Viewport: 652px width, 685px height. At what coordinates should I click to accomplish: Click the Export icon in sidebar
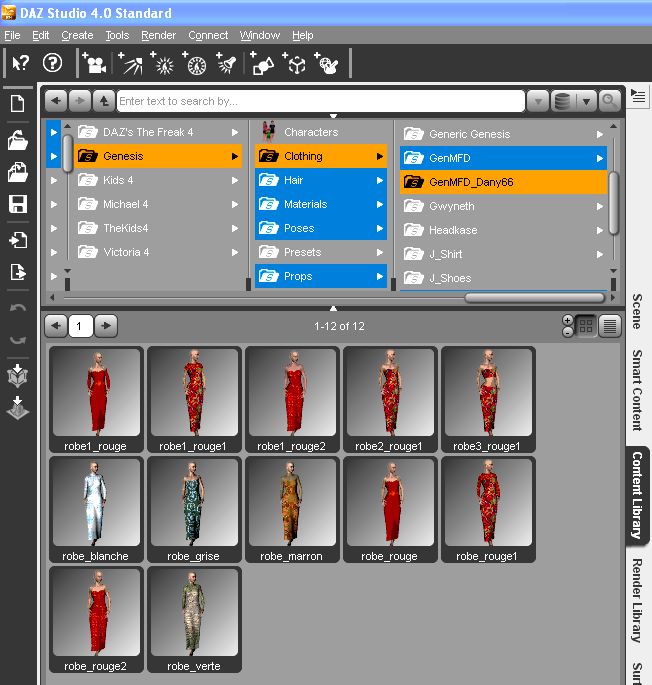pos(18,272)
